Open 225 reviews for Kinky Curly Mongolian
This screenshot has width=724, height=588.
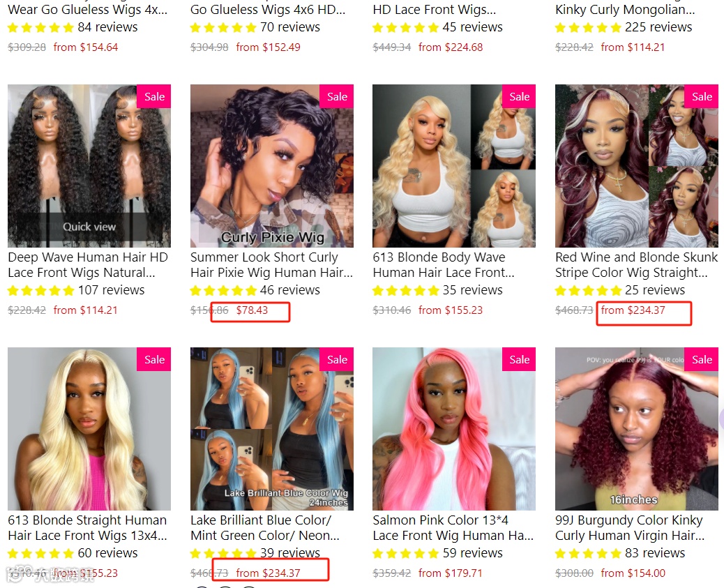pyautogui.click(x=658, y=27)
